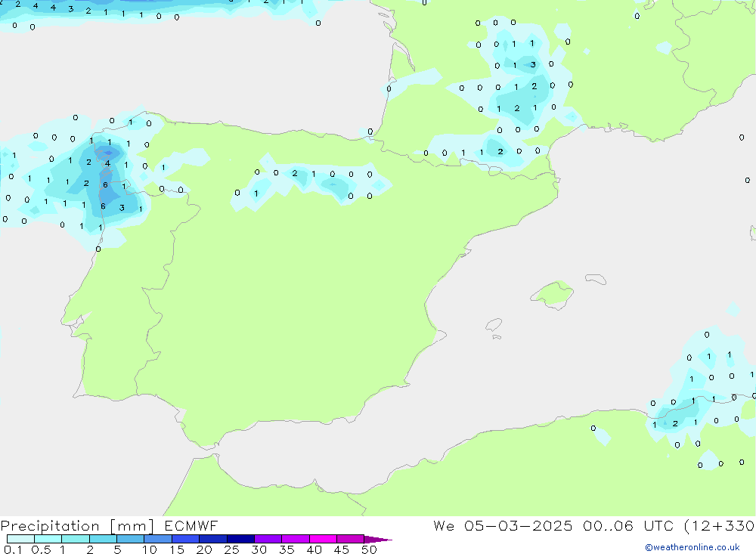Image resolution: width=756 pixels, height=554 pixels.
Task: Click the '20' legend scale label
Action: (204, 549)
